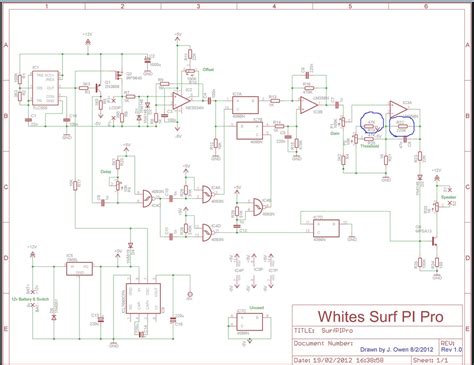474x365 pixels.
Task: Select the IC7A 4066N switch block
Action: point(246,105)
